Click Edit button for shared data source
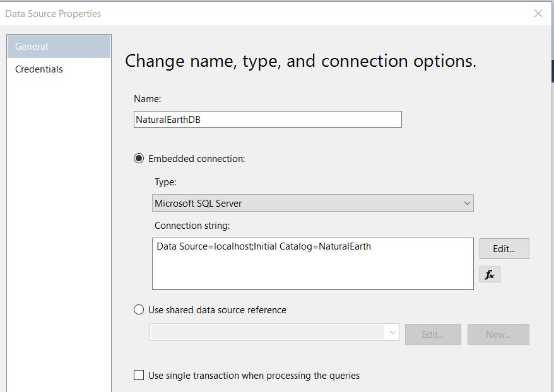This screenshot has width=554, height=392. [x=432, y=334]
